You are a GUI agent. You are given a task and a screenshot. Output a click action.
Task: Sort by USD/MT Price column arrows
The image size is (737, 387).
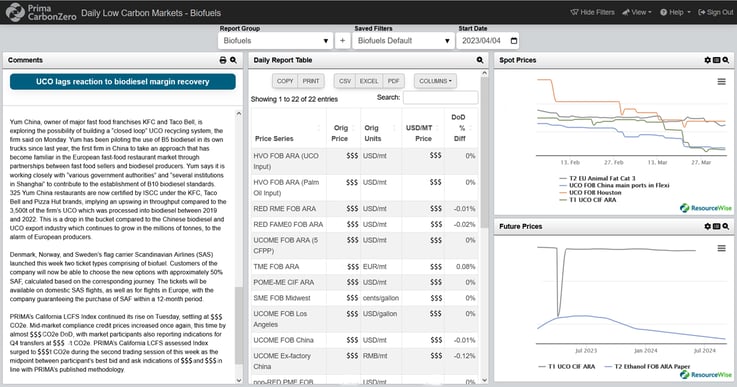click(x=437, y=128)
